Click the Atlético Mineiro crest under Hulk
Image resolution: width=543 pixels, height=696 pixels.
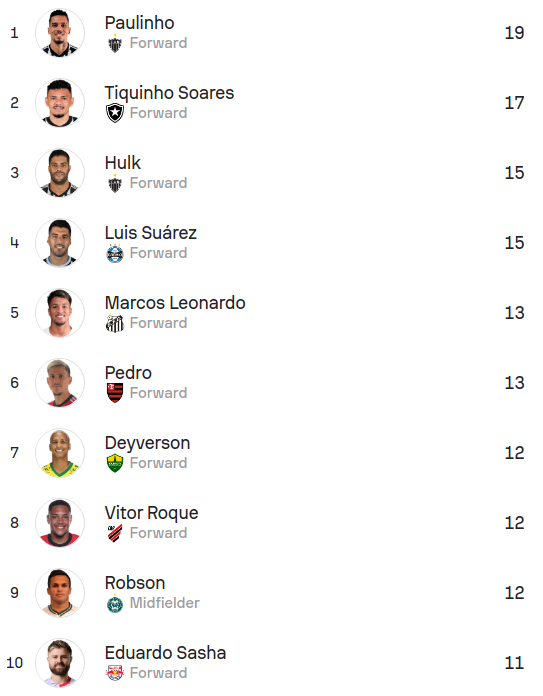tap(115, 183)
